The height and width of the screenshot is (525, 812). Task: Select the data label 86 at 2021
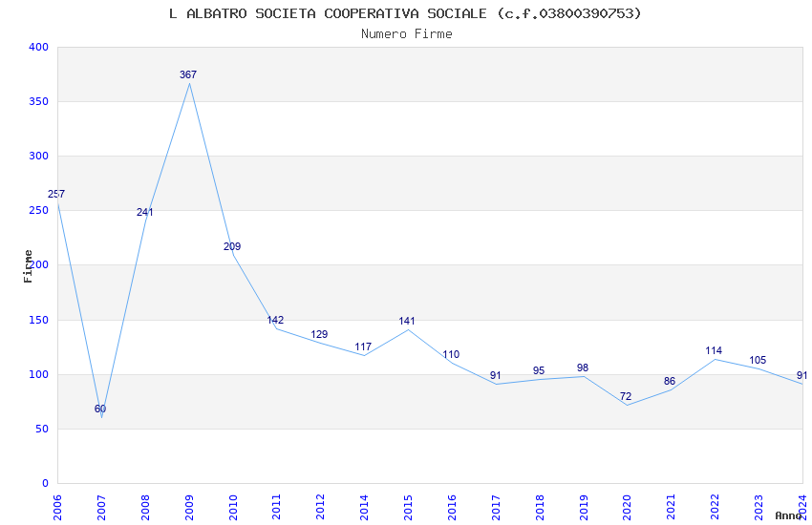tap(670, 381)
